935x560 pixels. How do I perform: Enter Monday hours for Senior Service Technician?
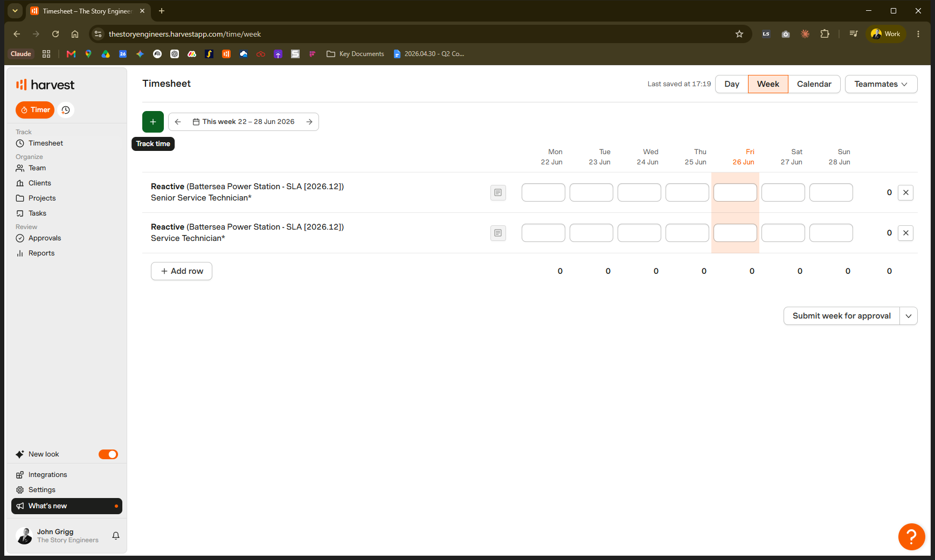[x=543, y=192]
